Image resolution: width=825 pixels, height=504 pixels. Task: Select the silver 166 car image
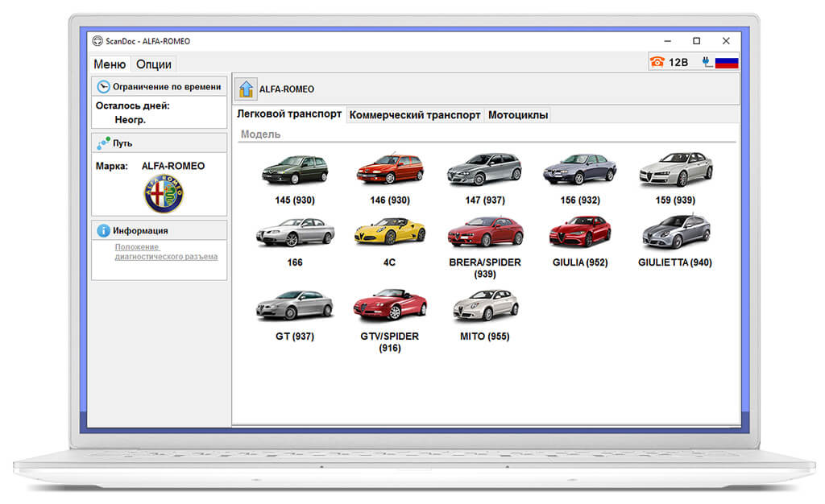295,232
